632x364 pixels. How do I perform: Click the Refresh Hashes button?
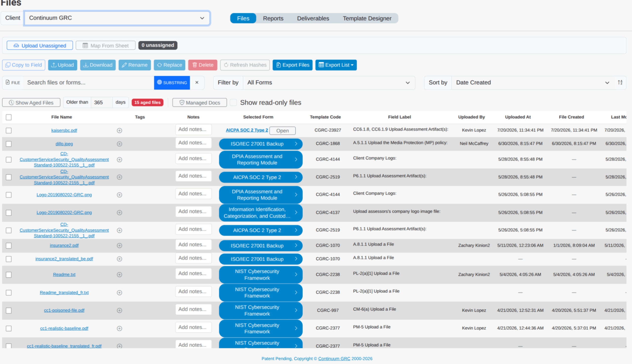tap(245, 65)
